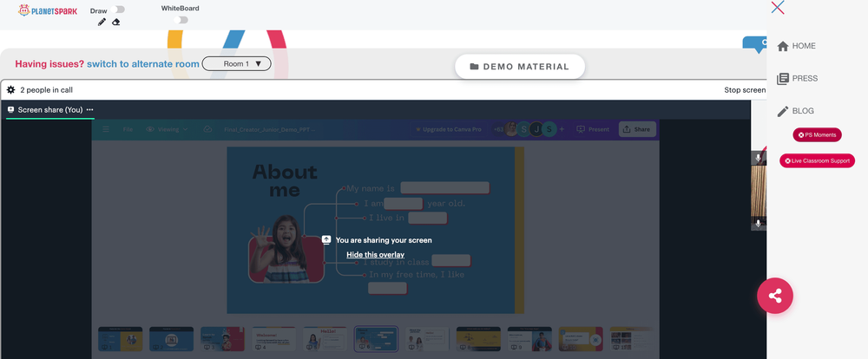Select slide thumbnail 4 Welcome

click(273, 339)
